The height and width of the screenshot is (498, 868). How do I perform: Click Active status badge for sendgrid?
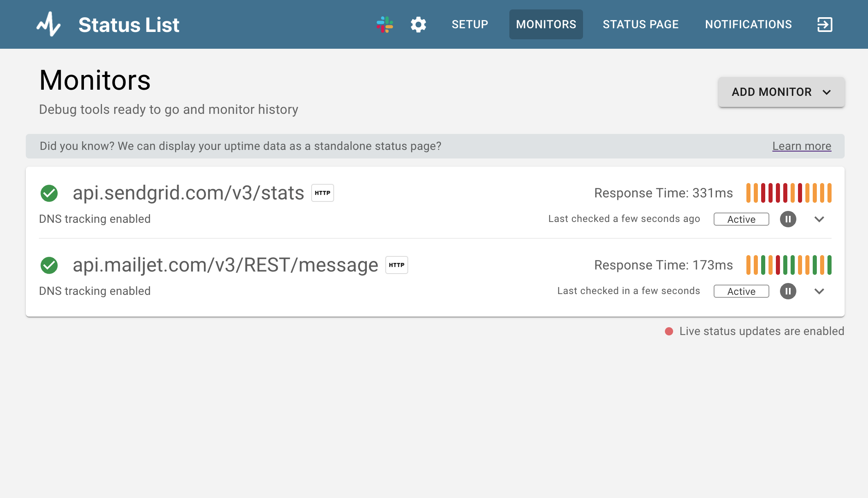741,219
